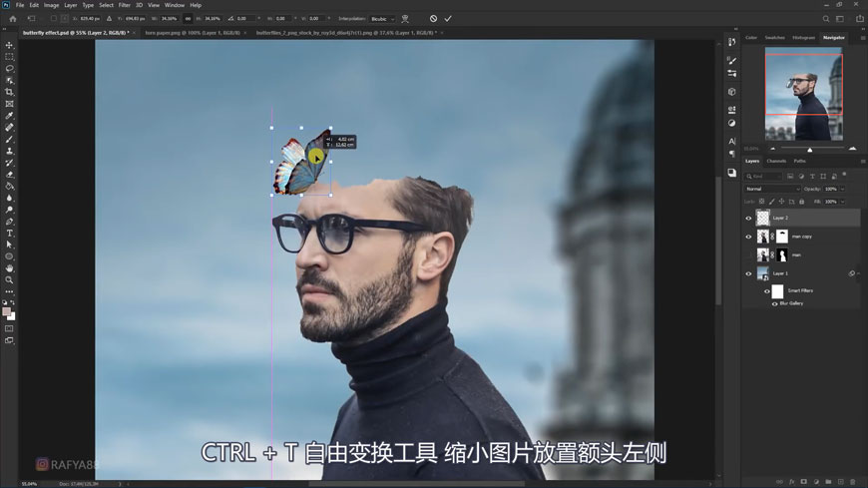
Task: Select the Move tool
Action: click(x=10, y=45)
